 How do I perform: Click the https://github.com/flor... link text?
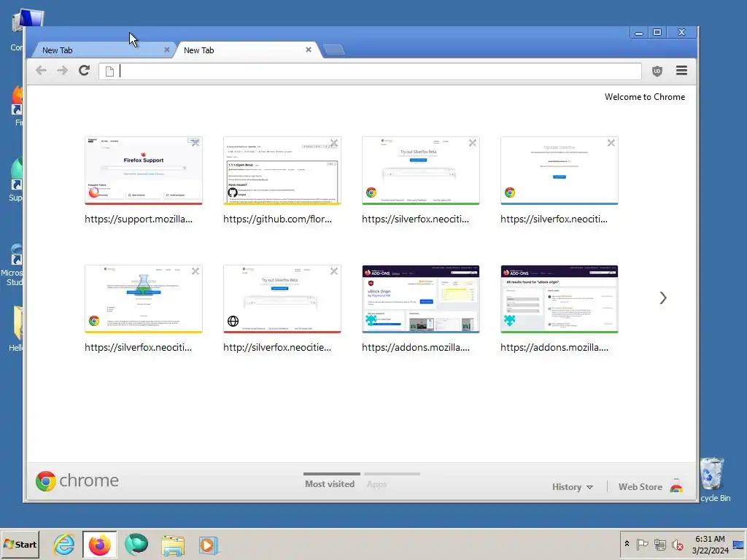278,219
